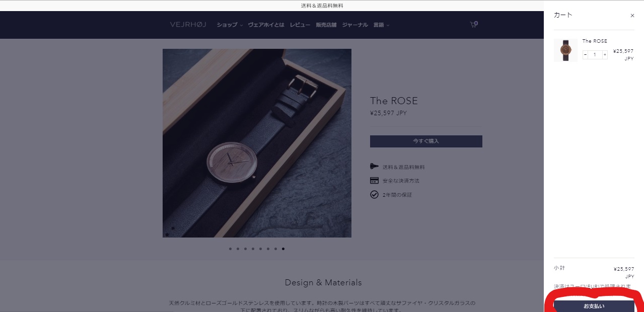Open the ヴェアホイとは menu item

[x=266, y=25]
